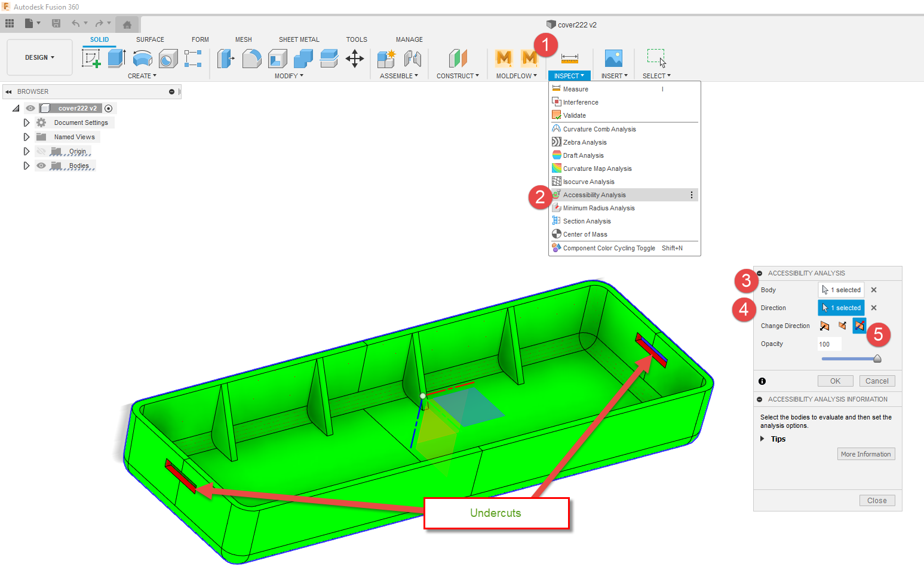924x582 pixels.
Task: Click the Measure ruler icon in toolbar
Action: [570, 58]
